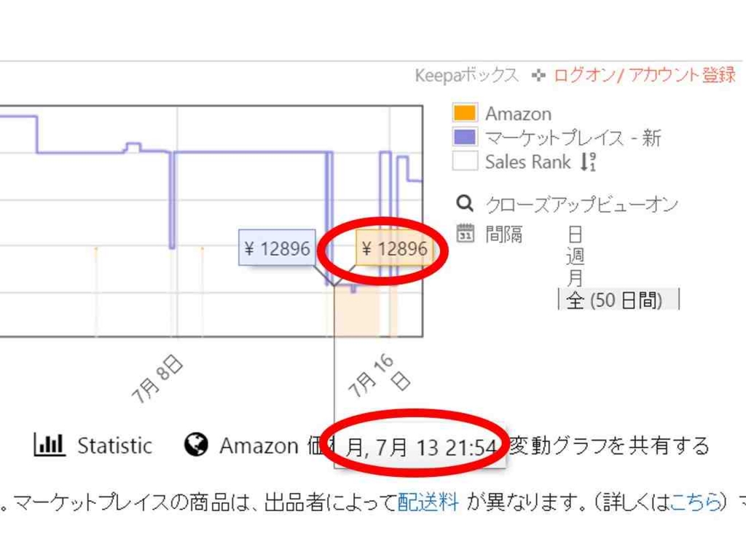This screenshot has height=560, width=746.
Task: Click the calendar interval icon
Action: [x=465, y=233]
